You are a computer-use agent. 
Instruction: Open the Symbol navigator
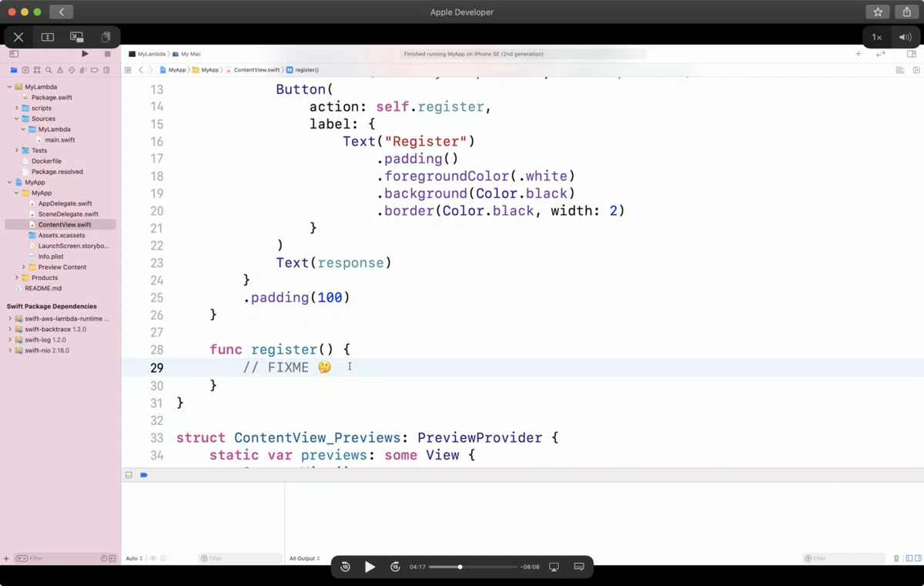click(37, 70)
